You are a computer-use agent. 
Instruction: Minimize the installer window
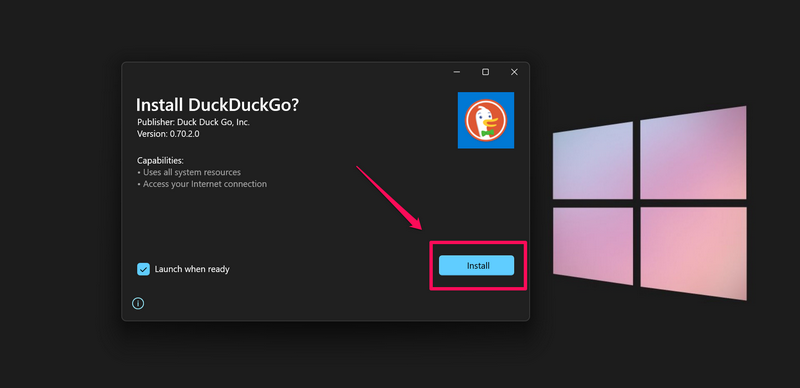(x=457, y=72)
